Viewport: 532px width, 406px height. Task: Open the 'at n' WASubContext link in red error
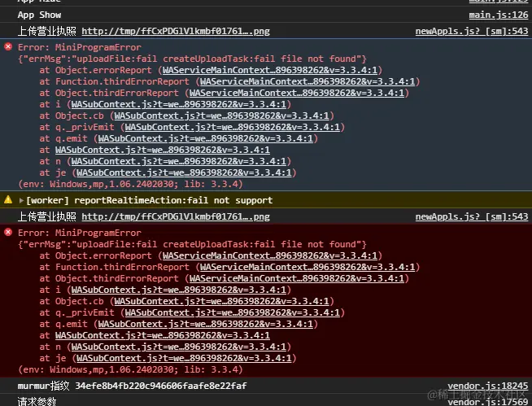[x=179, y=347]
